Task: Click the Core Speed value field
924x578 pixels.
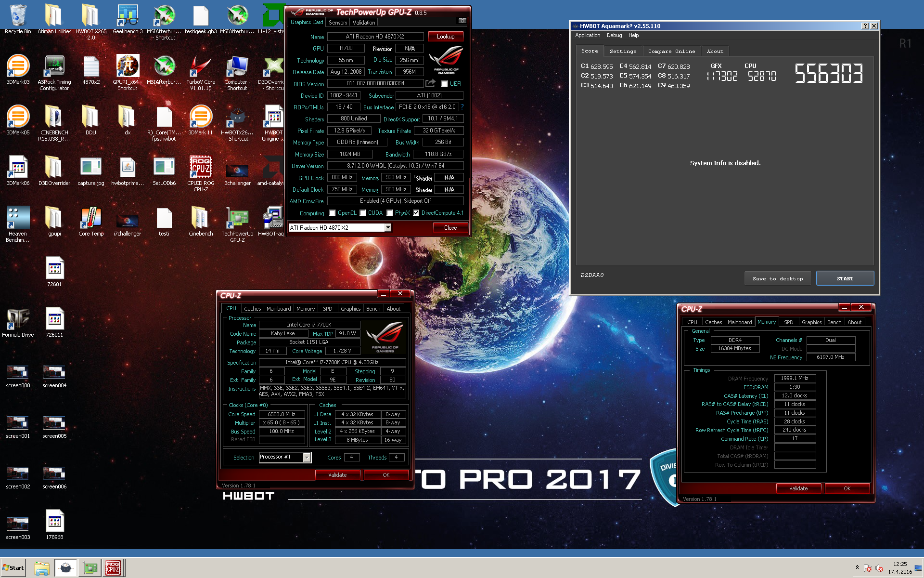Action: coord(282,414)
